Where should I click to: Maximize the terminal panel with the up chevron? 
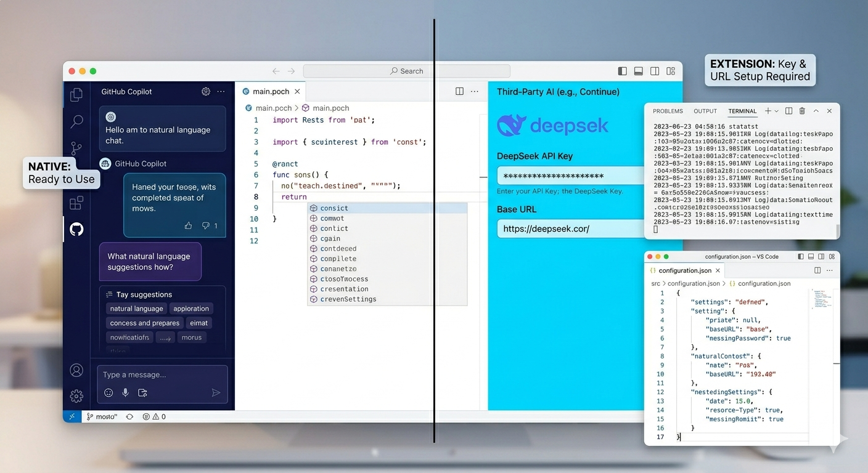coord(816,111)
